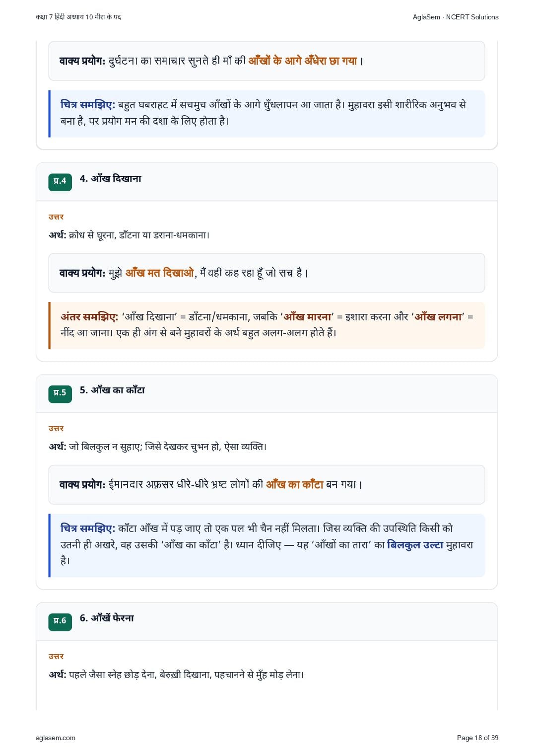The width and height of the screenshot is (534, 756).
Task: Click the प्र.4 question badge
Action: [x=60, y=181]
